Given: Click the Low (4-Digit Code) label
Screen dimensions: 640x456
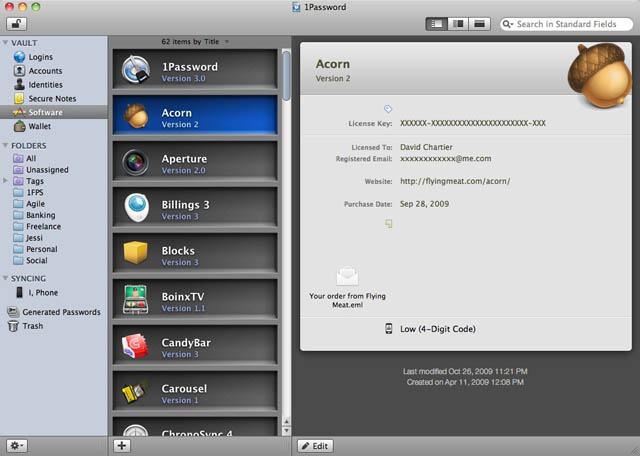Looking at the screenshot, I should [438, 329].
